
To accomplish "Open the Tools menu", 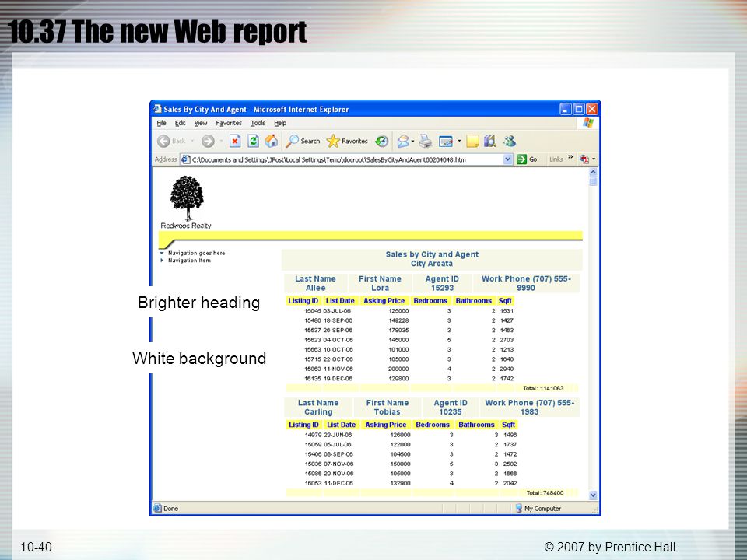I will click(258, 123).
